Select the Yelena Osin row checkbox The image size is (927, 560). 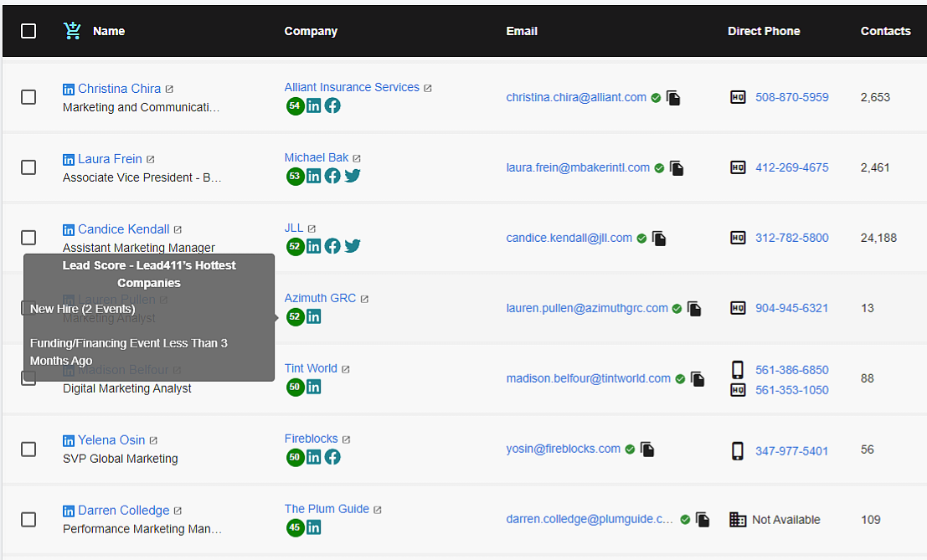pyautogui.click(x=28, y=449)
